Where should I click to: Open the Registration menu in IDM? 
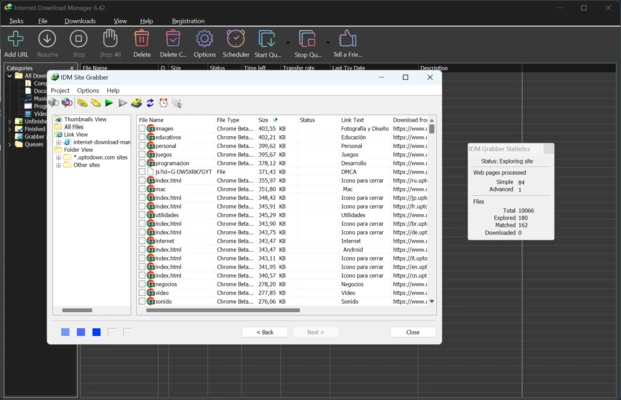(x=188, y=21)
